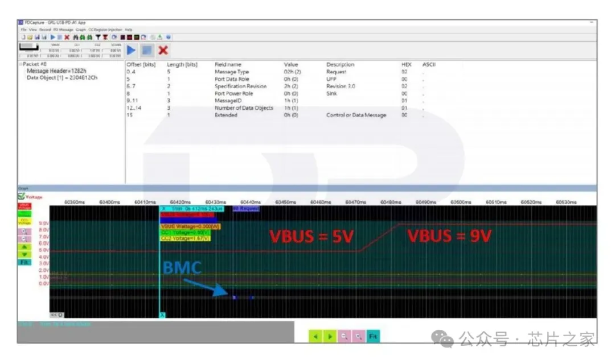Click the filter funnel toolbar icon
The width and height of the screenshot is (615, 364).
click(98, 37)
